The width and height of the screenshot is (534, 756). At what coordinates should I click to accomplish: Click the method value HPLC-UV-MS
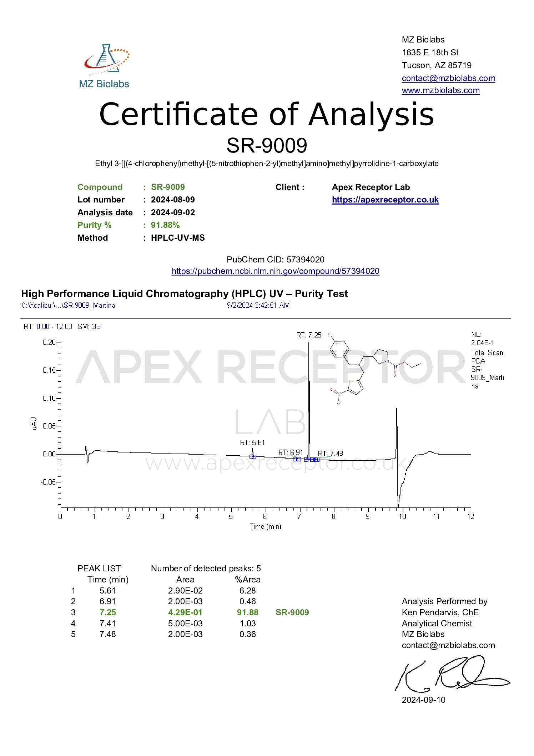pyautogui.click(x=178, y=238)
